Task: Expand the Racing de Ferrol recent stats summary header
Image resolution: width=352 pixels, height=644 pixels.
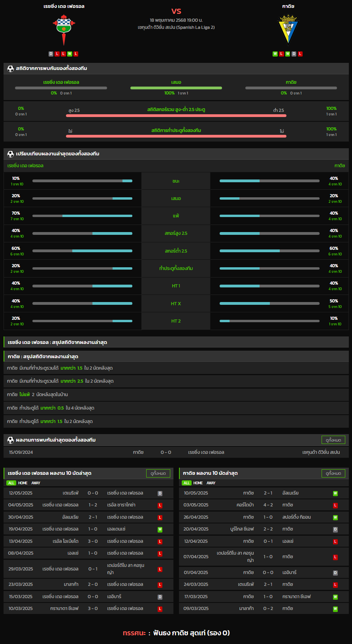Action: point(176,342)
